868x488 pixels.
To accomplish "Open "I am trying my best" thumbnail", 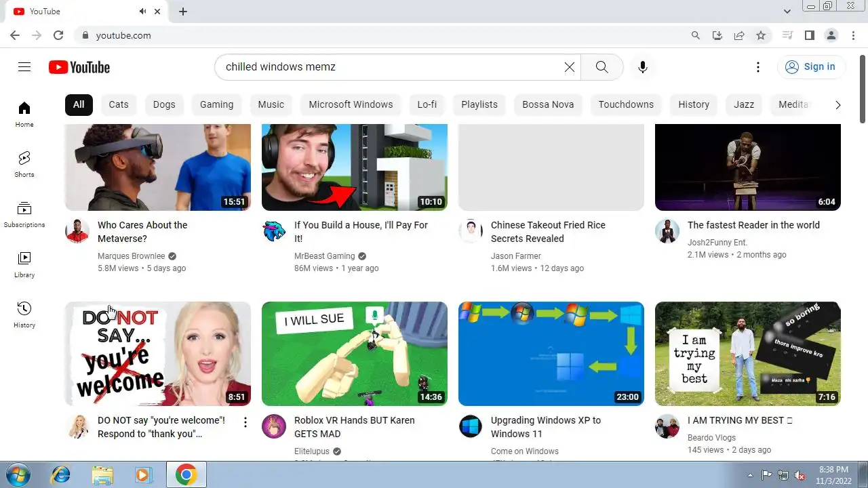I will tap(748, 354).
